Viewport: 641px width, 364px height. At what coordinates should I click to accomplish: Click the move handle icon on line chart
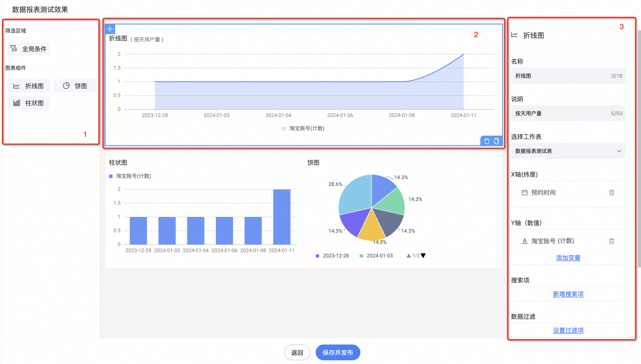click(x=110, y=29)
